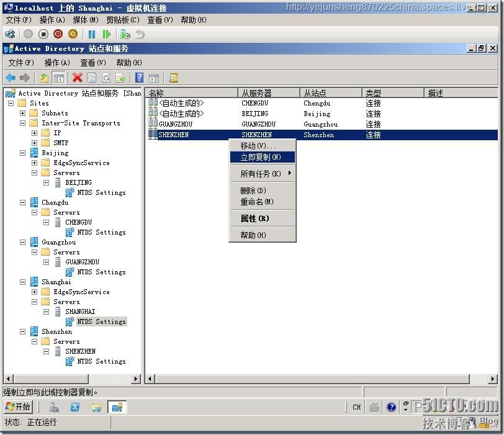The image size is (504, 435).
Task: Sort by 类型 column header
Action: [x=393, y=93]
